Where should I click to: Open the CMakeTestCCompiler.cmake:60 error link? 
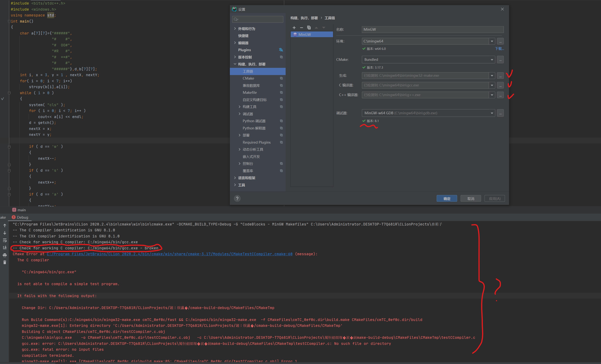(x=170, y=254)
